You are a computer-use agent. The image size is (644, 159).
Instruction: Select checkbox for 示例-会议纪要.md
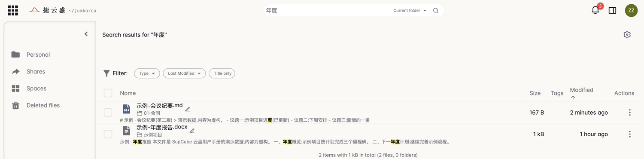108,113
